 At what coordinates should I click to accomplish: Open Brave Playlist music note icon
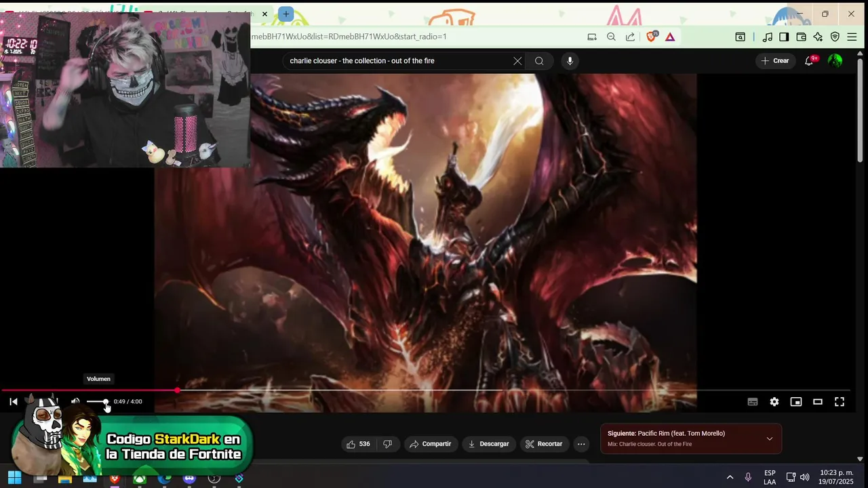(768, 37)
